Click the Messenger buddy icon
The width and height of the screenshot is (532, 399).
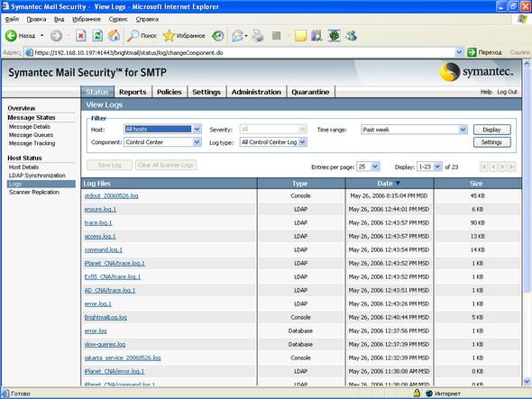click(x=351, y=36)
